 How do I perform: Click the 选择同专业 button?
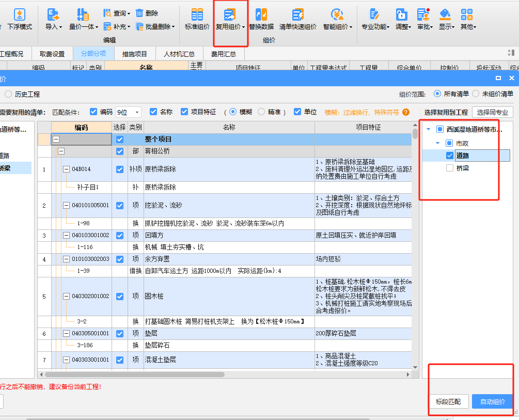[493, 112]
